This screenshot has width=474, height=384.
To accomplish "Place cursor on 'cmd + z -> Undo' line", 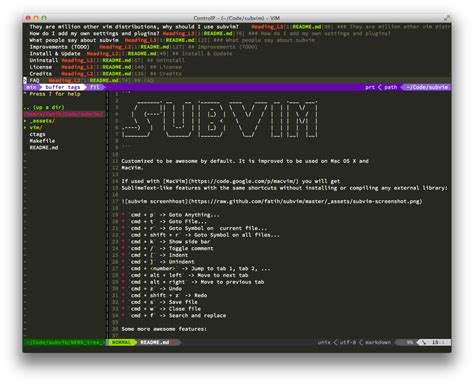I will click(152, 289).
